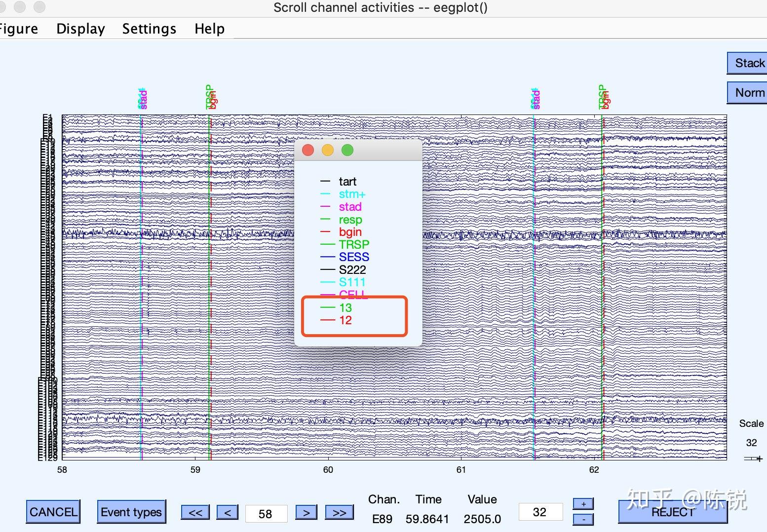Screen dimensions: 767x532
Task: Click the green zoom button on legend window
Action: click(347, 150)
